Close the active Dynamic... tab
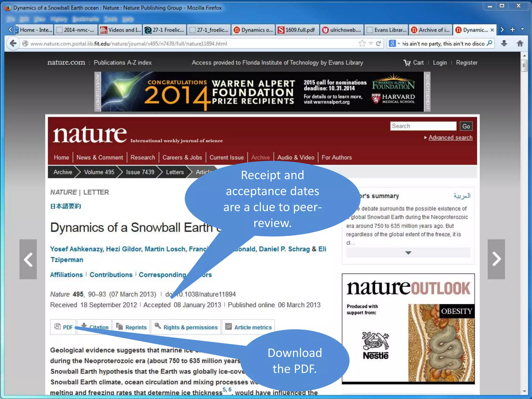 pos(492,30)
